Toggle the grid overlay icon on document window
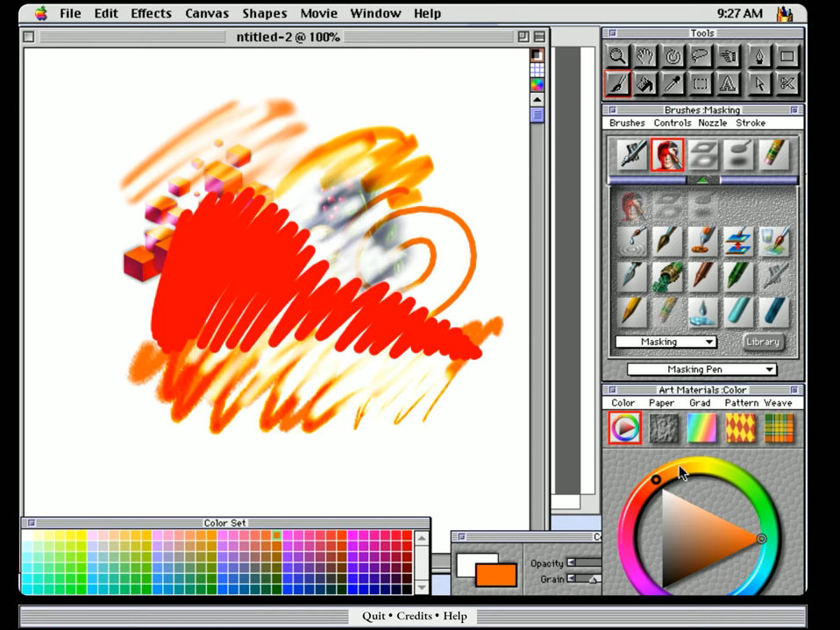Viewport: 840px width, 630px height. (x=537, y=70)
